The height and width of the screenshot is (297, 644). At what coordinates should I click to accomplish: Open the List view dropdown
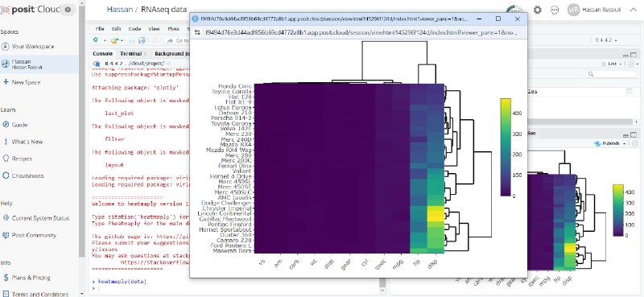click(611, 64)
